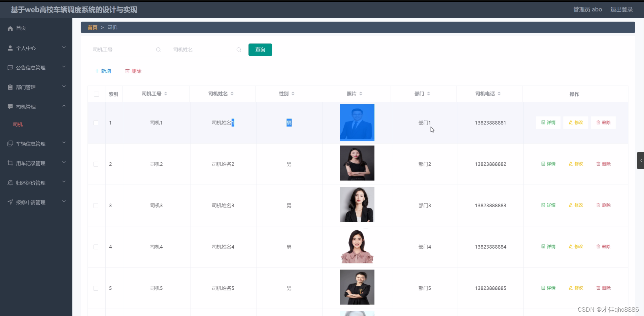This screenshot has height=316, width=644.
Task: Click the copy icon beside 车辆信息管理
Action: click(x=10, y=144)
